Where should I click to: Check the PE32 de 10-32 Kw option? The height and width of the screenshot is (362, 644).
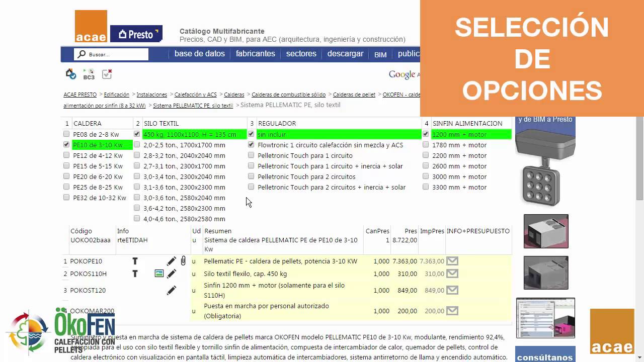pyautogui.click(x=66, y=198)
